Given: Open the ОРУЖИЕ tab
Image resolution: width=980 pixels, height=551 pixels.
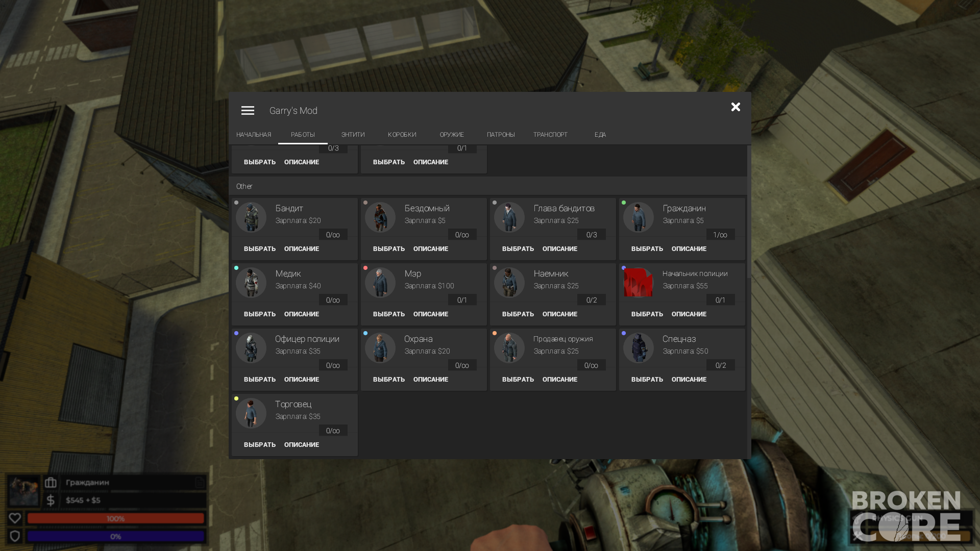Looking at the screenshot, I should (452, 135).
